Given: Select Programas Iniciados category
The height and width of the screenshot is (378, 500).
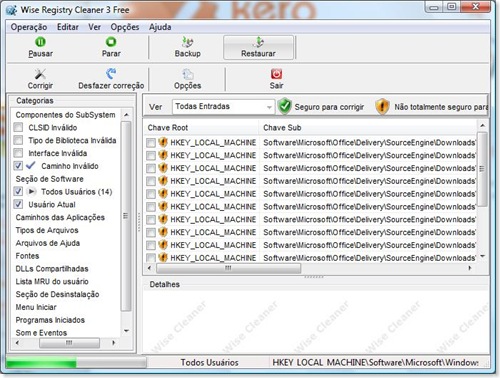Looking at the screenshot, I should pyautogui.click(x=50, y=320).
